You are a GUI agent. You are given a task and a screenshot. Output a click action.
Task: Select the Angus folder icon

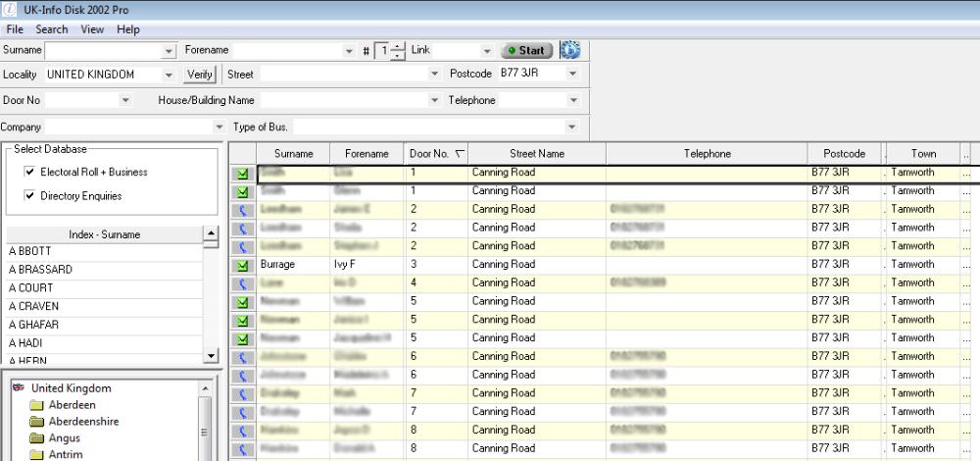38,438
